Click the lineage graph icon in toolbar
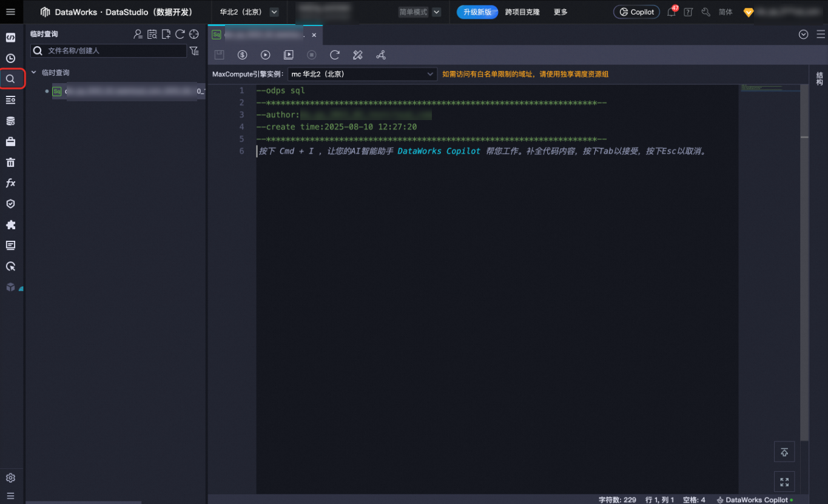Screen dimensions: 828x504 [x=381, y=55]
